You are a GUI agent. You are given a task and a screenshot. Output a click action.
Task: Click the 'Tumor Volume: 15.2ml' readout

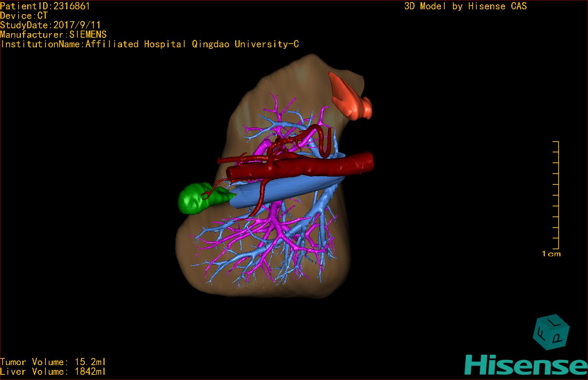click(53, 362)
